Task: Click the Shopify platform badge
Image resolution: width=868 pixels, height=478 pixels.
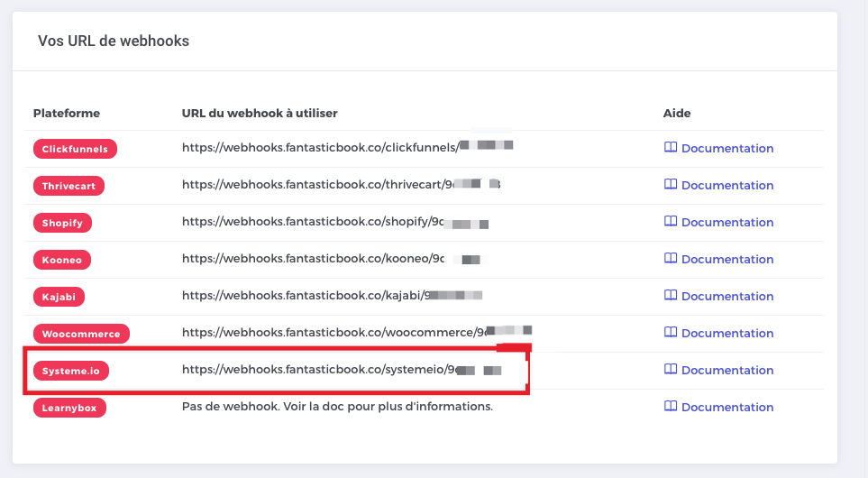Action: tap(62, 223)
